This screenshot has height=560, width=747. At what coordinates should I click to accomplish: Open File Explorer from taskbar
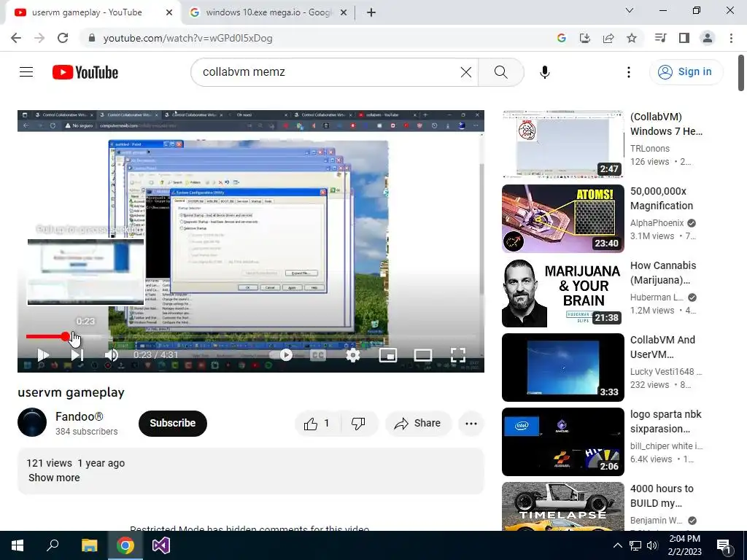[89, 545]
